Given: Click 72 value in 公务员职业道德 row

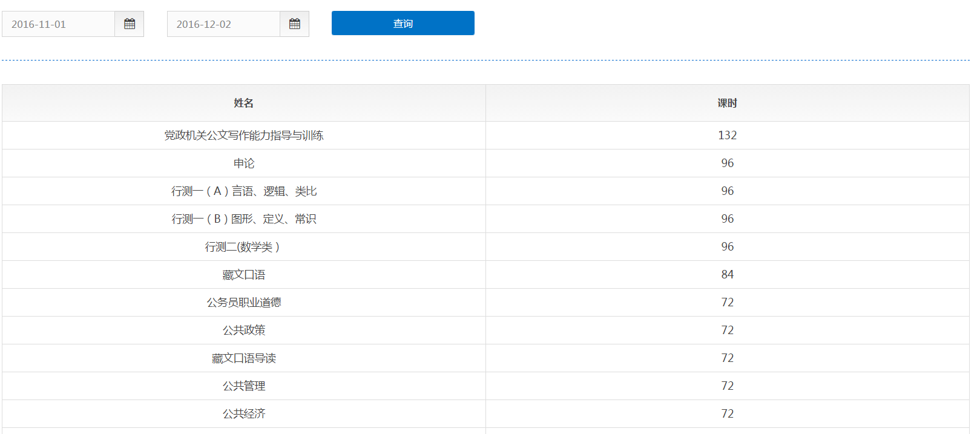Looking at the screenshot, I should (728, 302).
